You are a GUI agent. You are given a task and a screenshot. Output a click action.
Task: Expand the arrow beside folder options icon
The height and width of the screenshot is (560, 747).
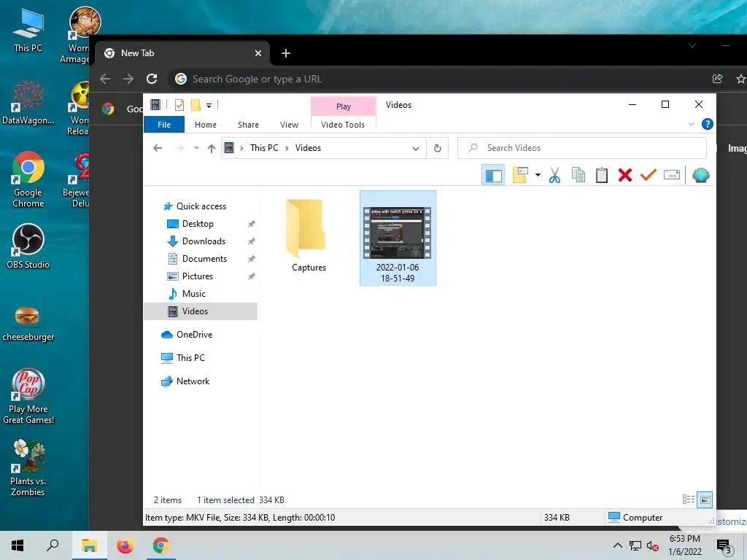point(538,175)
